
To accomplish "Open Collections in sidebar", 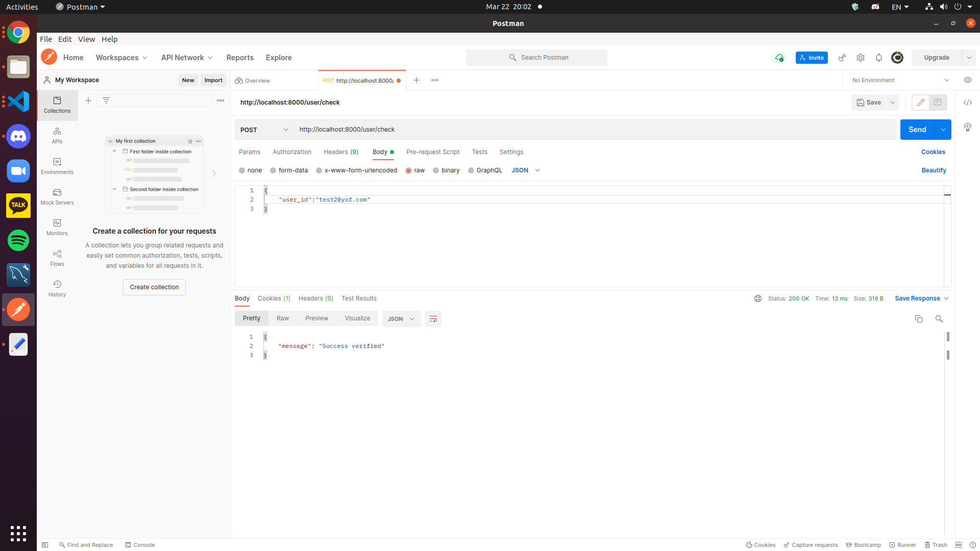I will click(x=57, y=105).
